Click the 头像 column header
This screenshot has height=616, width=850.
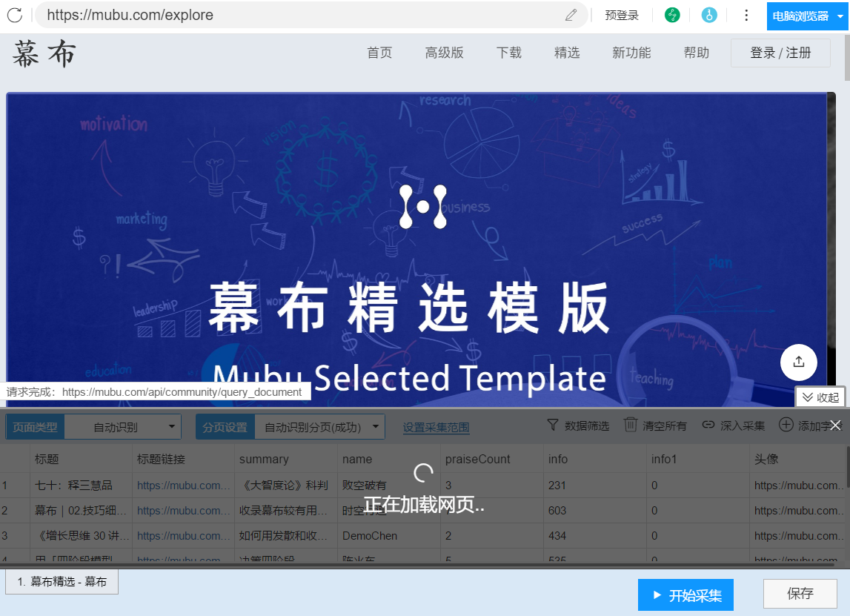[797, 460]
